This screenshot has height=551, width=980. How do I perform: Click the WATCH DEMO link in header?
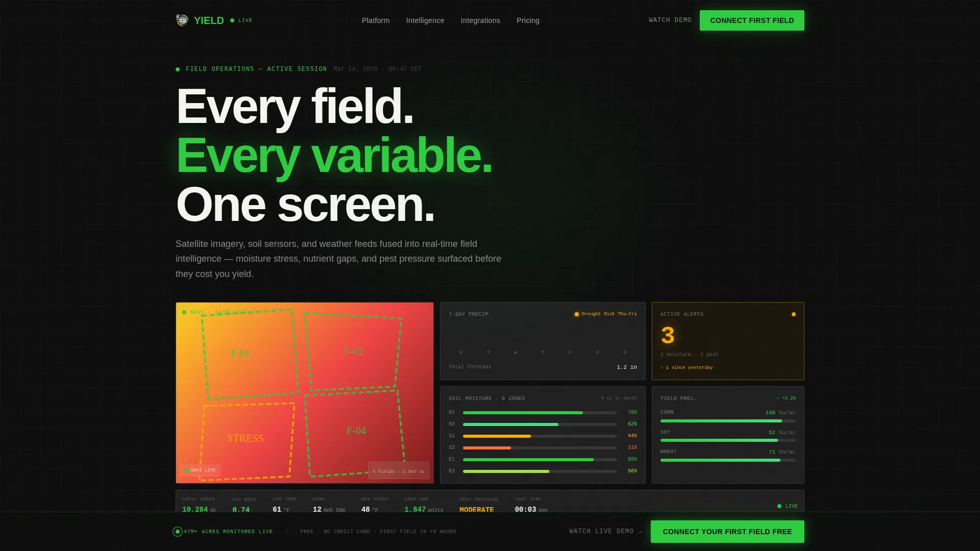670,20
